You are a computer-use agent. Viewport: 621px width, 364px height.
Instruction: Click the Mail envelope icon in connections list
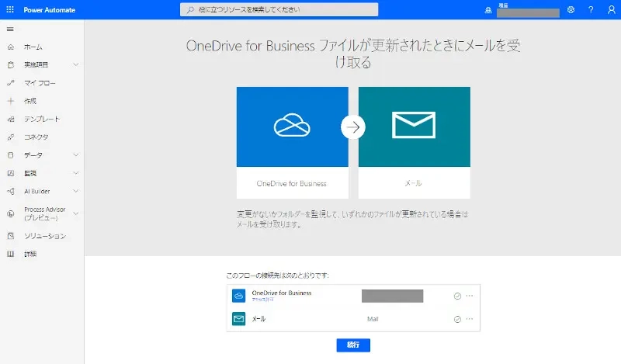pyautogui.click(x=238, y=318)
